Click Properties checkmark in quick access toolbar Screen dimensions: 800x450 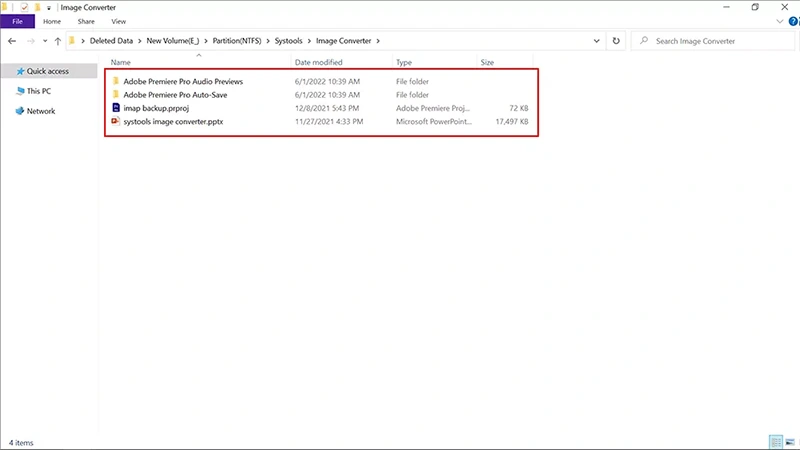click(24, 7)
